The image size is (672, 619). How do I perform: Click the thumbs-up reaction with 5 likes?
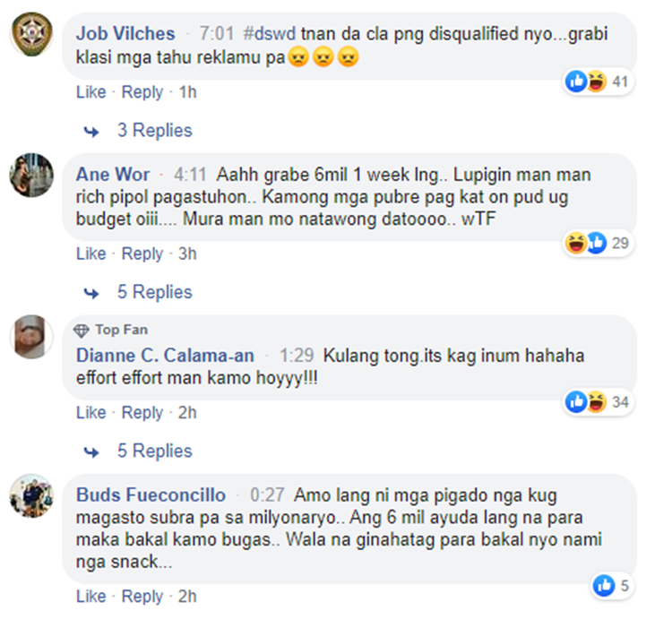click(x=604, y=585)
